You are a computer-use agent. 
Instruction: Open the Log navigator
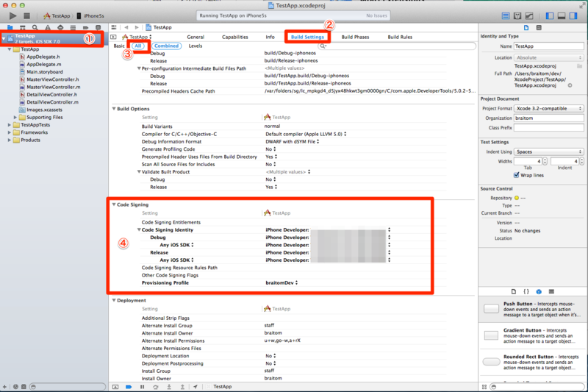(98, 27)
